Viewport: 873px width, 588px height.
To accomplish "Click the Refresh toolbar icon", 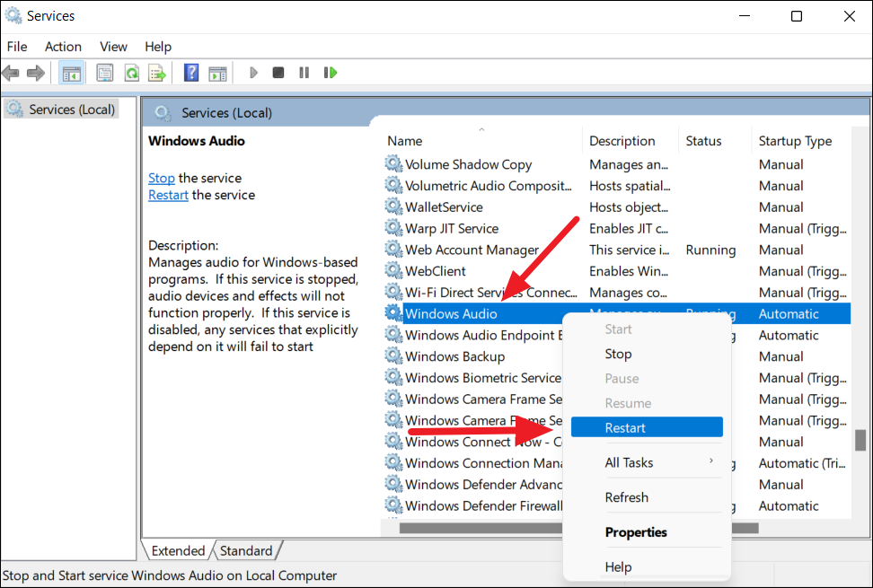I will click(x=132, y=73).
